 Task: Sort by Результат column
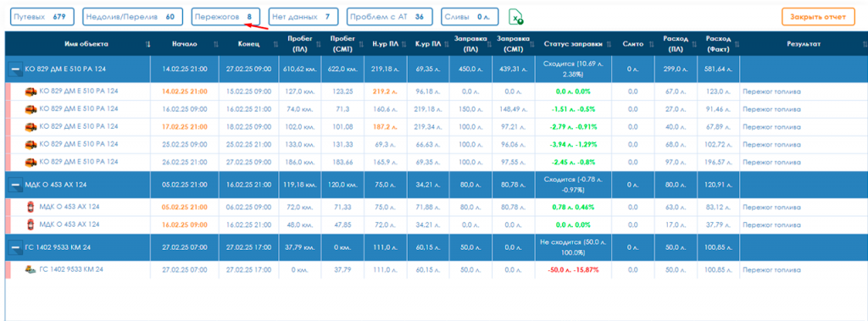(864, 44)
